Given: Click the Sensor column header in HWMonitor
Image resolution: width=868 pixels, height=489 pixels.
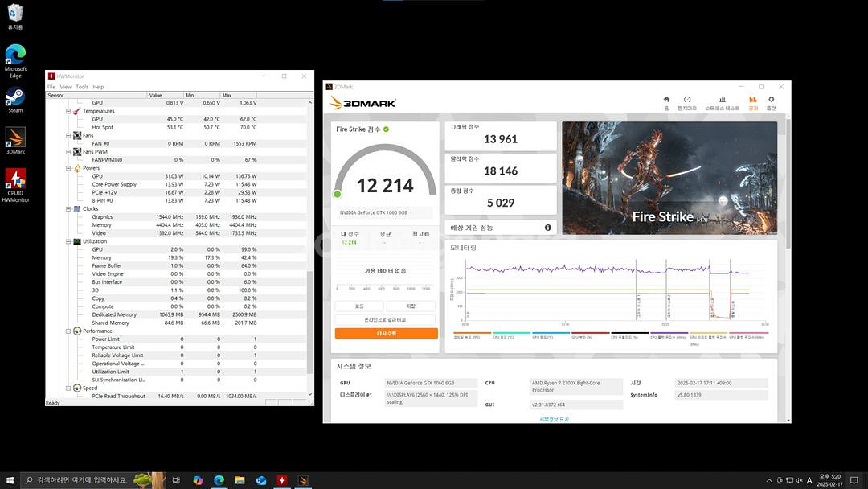Looking at the screenshot, I should point(96,95).
